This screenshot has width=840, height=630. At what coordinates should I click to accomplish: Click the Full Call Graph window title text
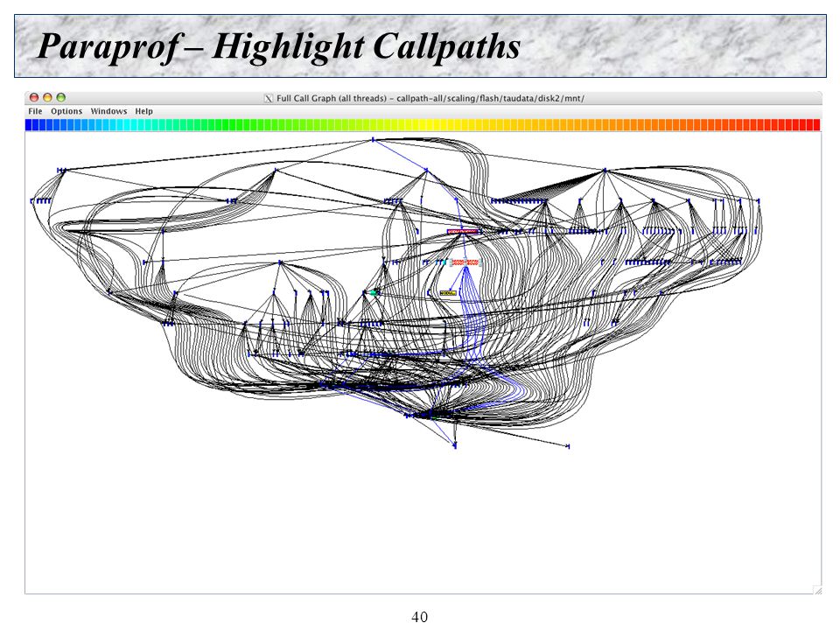(x=430, y=99)
